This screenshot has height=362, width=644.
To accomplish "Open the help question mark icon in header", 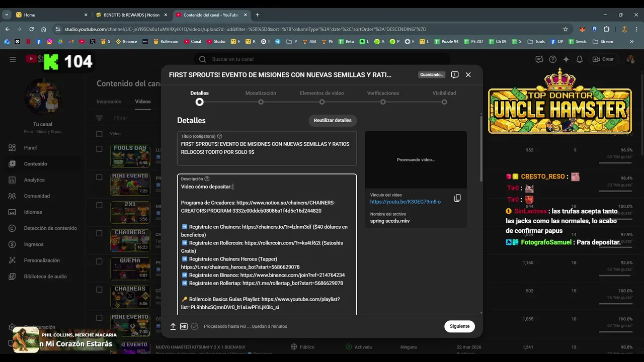I will (x=553, y=59).
